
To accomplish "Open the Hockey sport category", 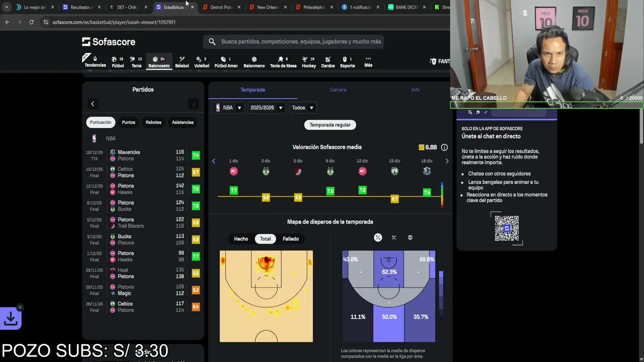I will coord(309,62).
